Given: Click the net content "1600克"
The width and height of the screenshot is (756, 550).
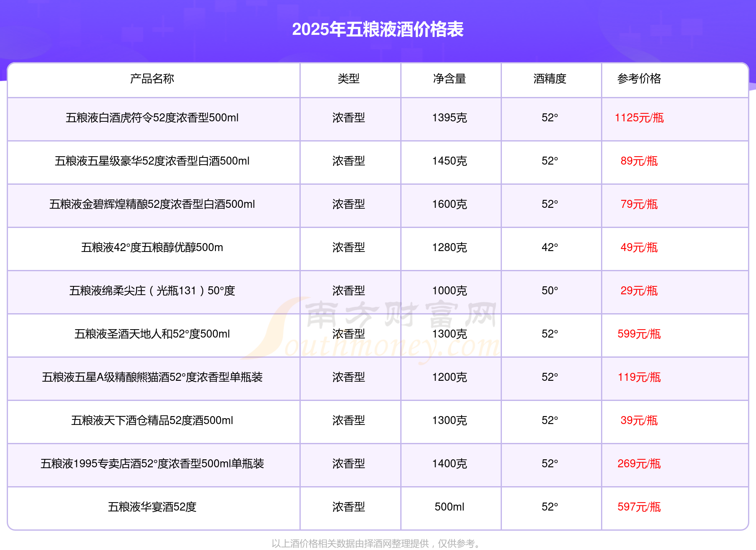Looking at the screenshot, I should click(449, 204).
